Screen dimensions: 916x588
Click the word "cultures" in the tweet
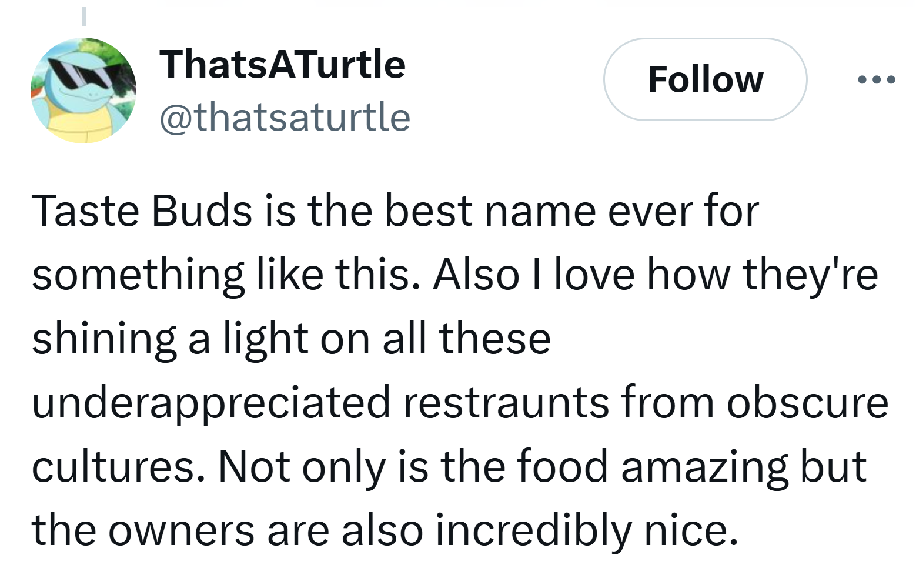coord(118,466)
